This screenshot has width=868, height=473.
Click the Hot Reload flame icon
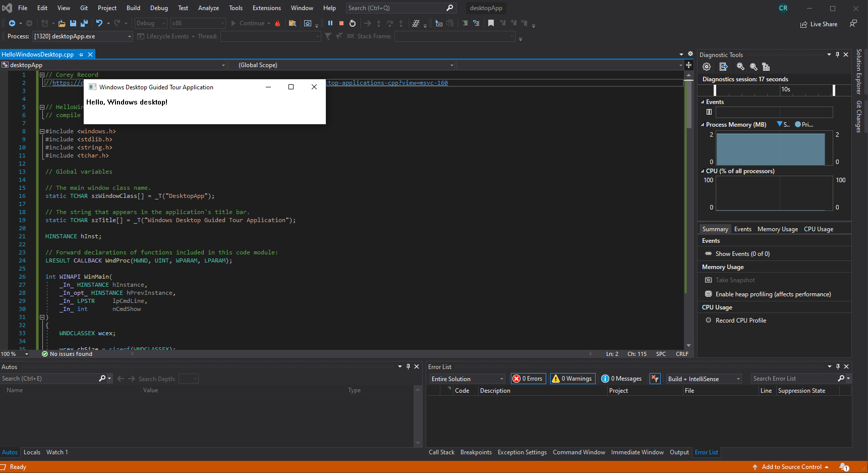tap(277, 23)
